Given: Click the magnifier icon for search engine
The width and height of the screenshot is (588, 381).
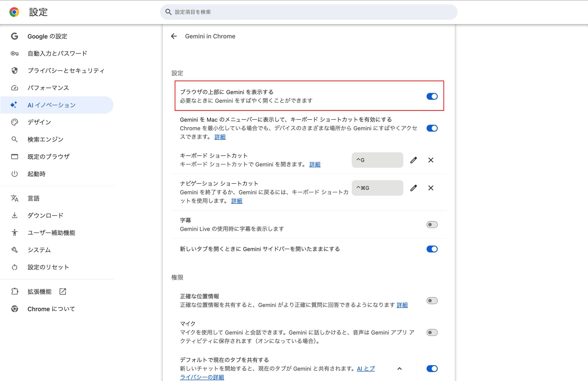Looking at the screenshot, I should [x=14, y=139].
